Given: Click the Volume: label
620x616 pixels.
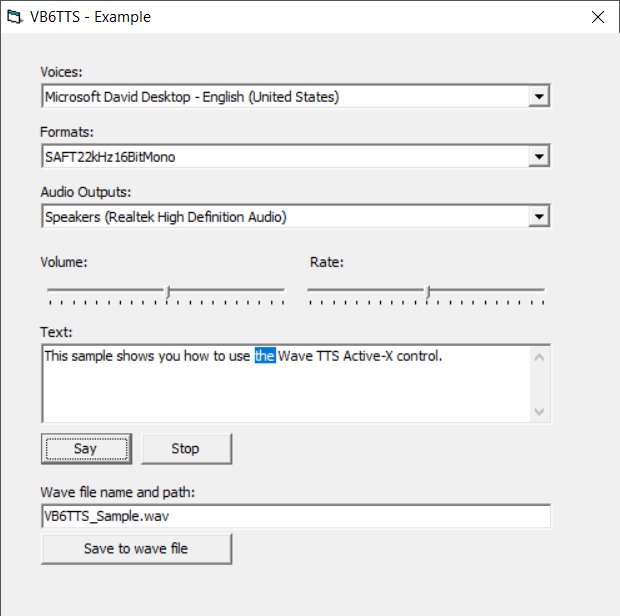Looking at the screenshot, I should tap(64, 262).
